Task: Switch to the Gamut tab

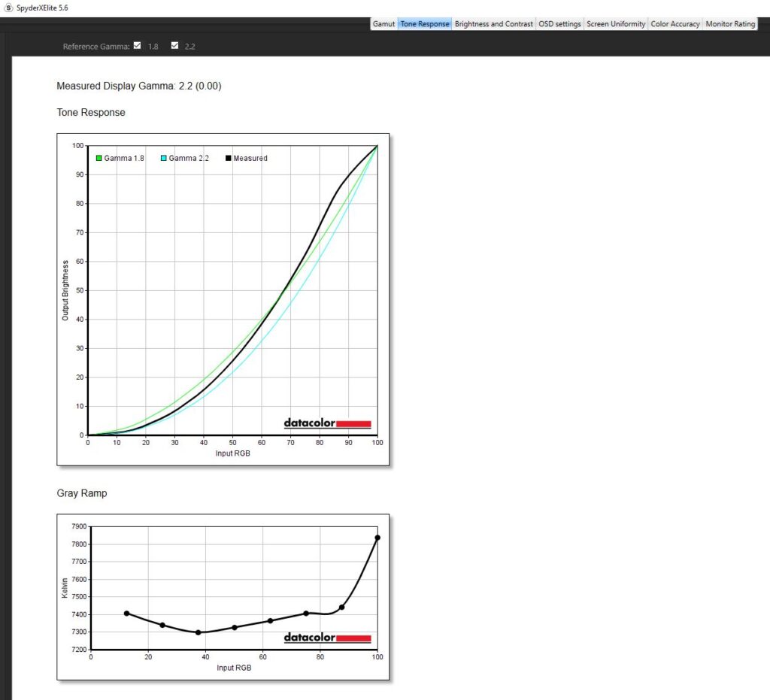Action: tap(383, 24)
